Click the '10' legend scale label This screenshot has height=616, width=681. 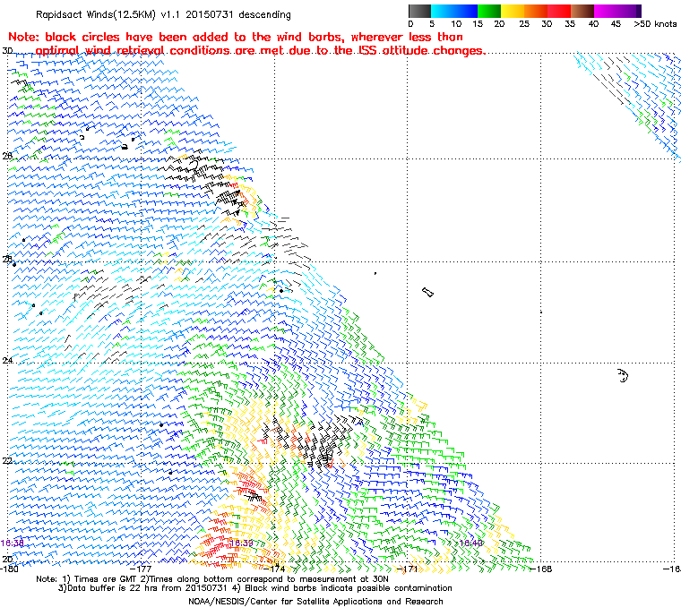(455, 24)
